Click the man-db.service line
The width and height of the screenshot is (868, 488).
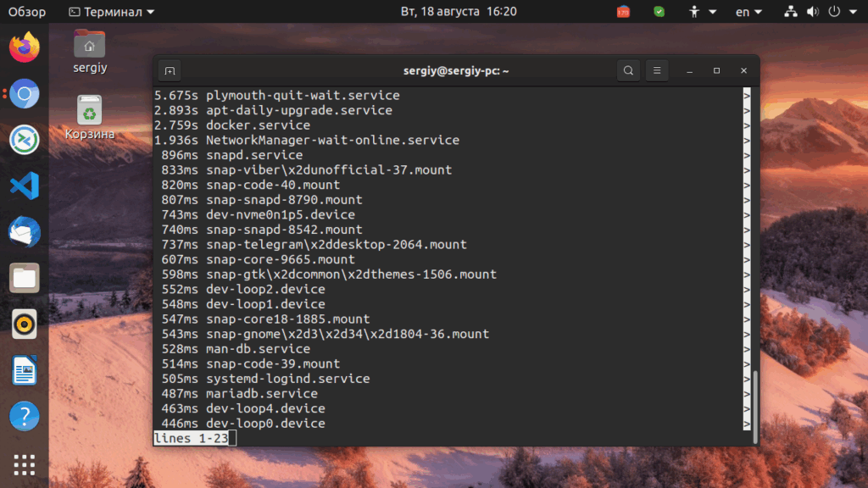236,349
